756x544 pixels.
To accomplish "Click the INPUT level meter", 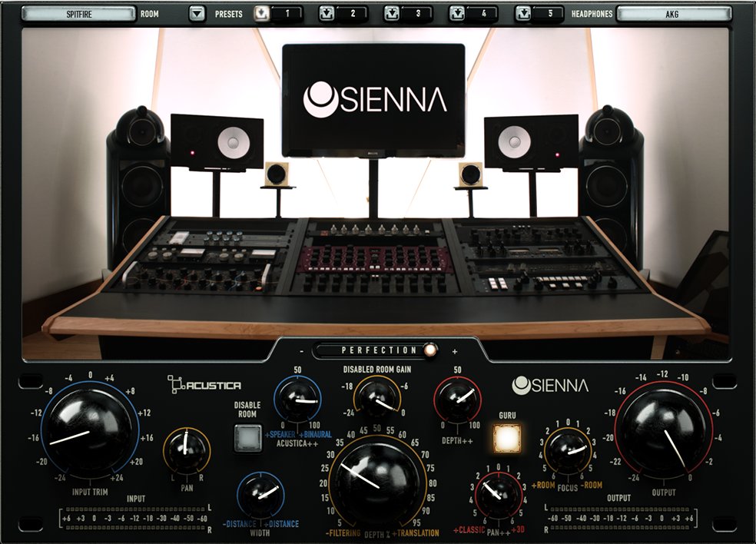I will click(135, 519).
